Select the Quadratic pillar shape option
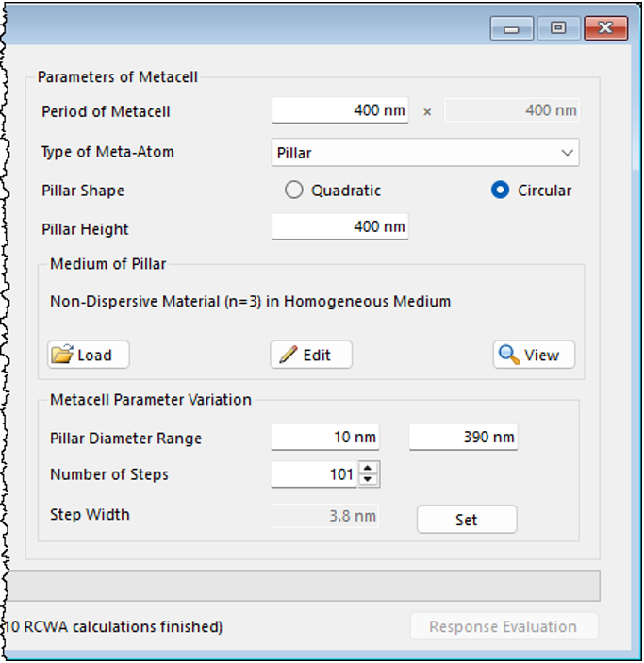 (294, 191)
